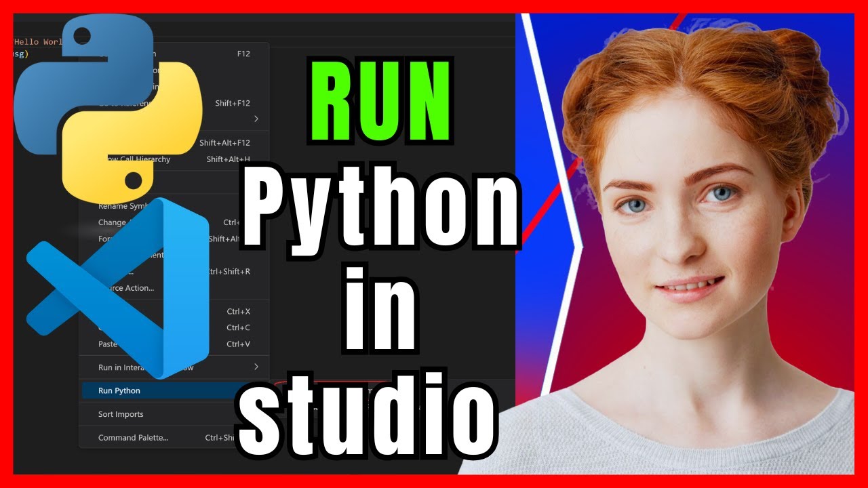This screenshot has width=868, height=488.
Task: Click the F12 go to definition row
Action: click(x=175, y=54)
